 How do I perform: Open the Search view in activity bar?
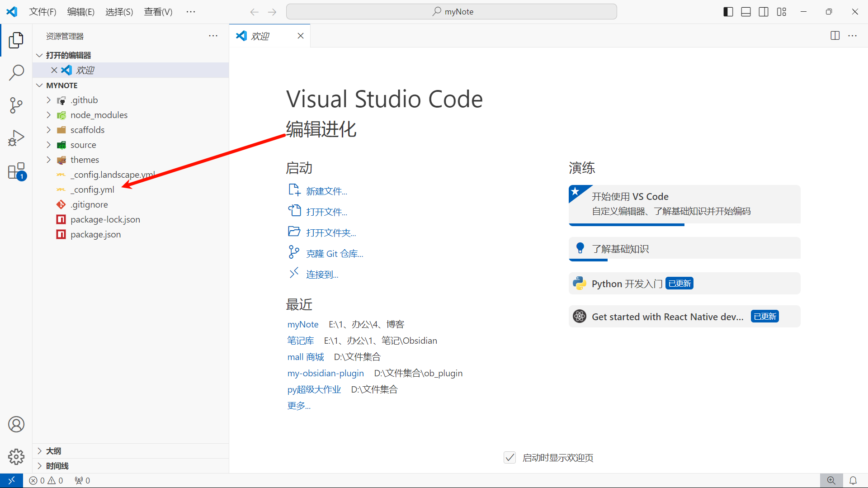click(x=16, y=72)
